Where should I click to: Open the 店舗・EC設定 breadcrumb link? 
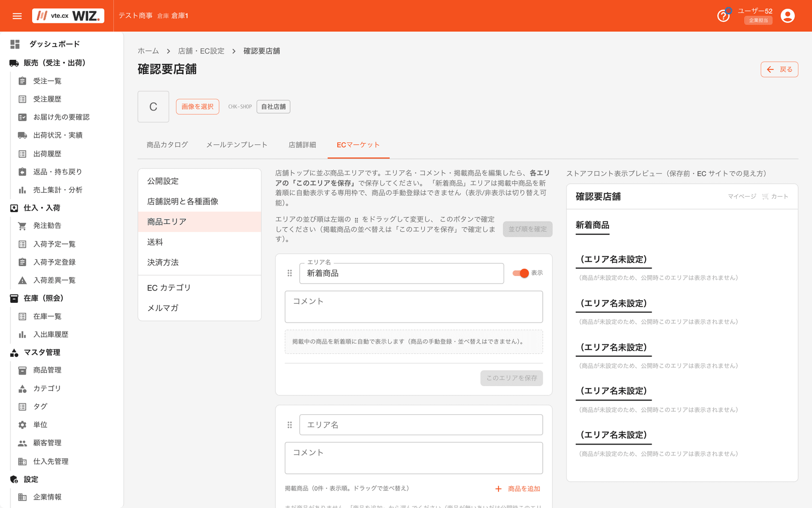tap(201, 51)
